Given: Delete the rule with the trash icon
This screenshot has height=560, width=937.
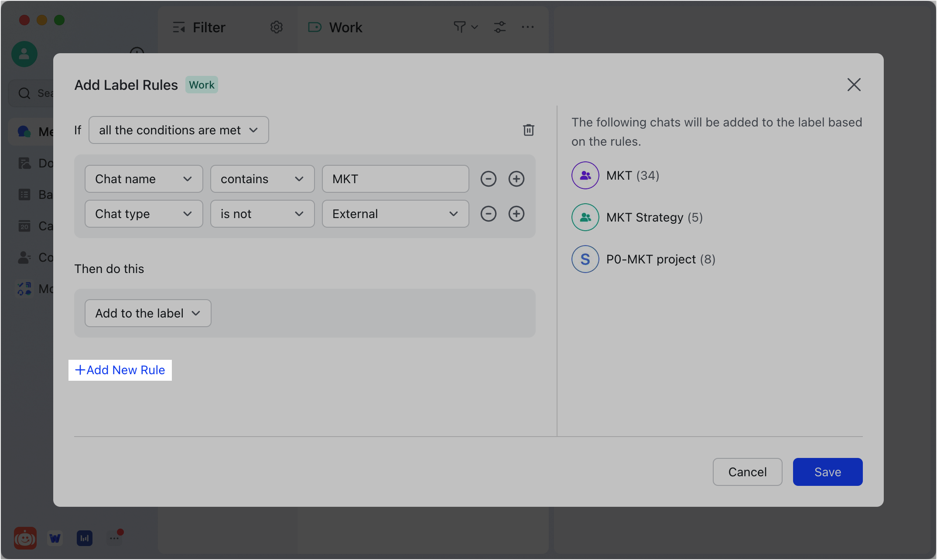Looking at the screenshot, I should (x=528, y=130).
